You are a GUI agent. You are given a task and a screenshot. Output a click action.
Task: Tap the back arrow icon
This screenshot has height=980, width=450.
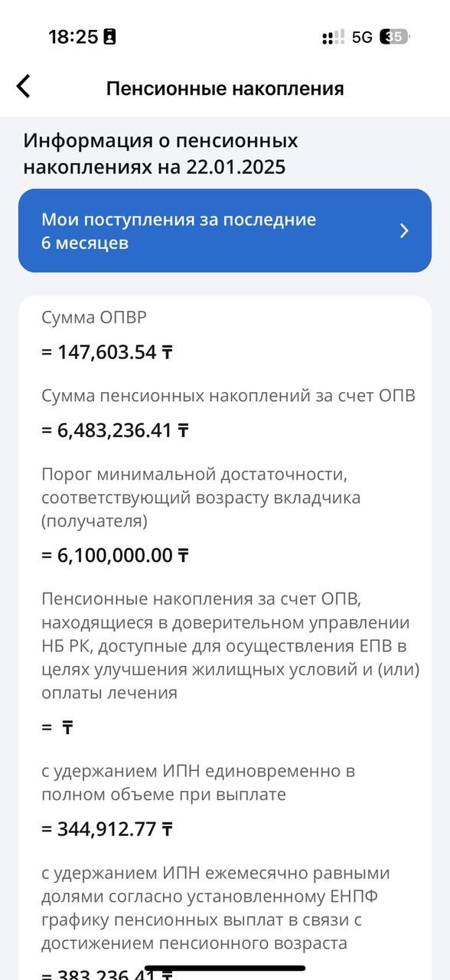(x=24, y=87)
